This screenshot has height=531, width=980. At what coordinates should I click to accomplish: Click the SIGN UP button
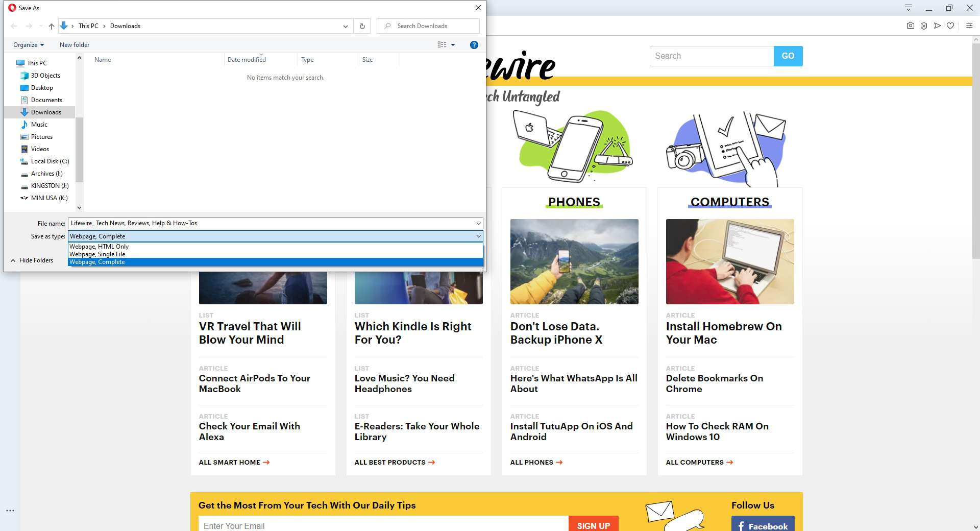point(594,524)
